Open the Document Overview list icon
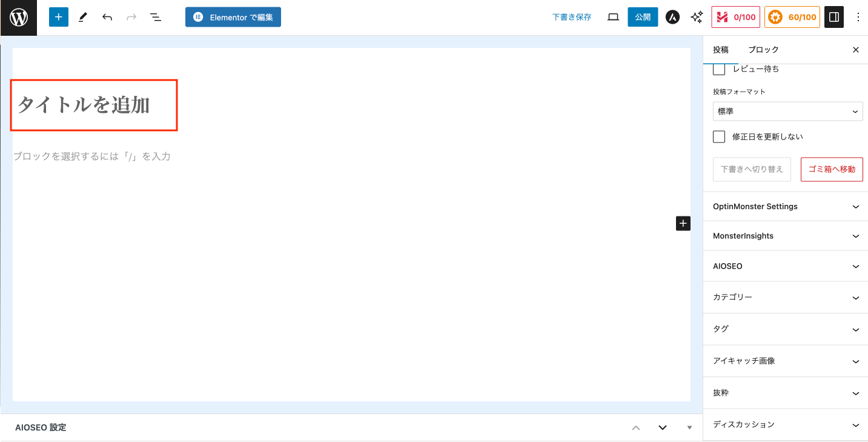The height and width of the screenshot is (442, 868). (156, 18)
